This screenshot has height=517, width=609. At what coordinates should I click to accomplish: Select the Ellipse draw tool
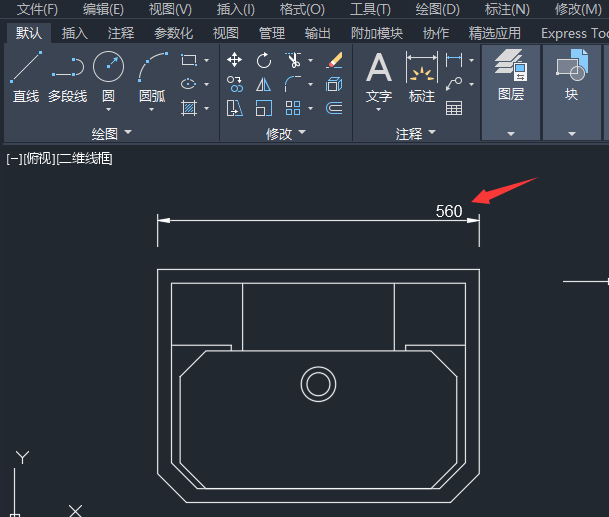tap(189, 84)
